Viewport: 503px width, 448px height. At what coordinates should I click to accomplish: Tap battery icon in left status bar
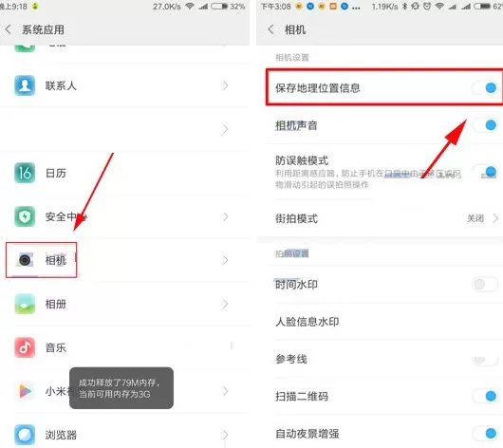pyautogui.click(x=219, y=6)
